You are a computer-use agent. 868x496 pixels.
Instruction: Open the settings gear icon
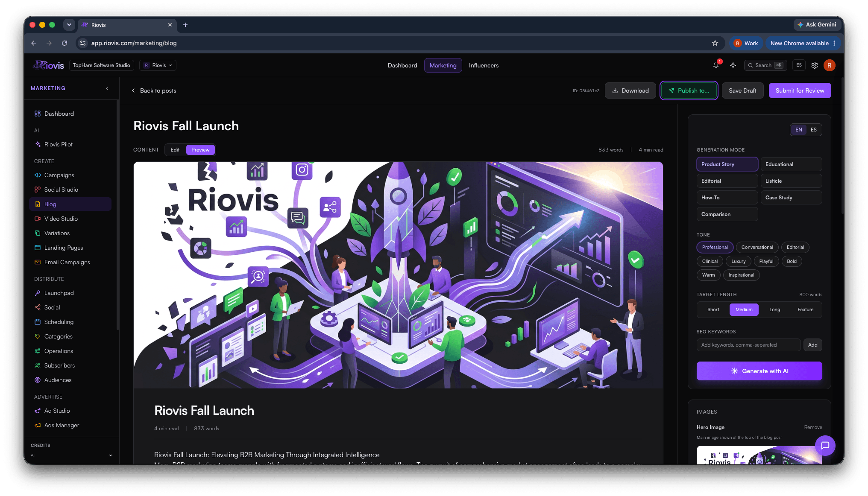pyautogui.click(x=815, y=65)
